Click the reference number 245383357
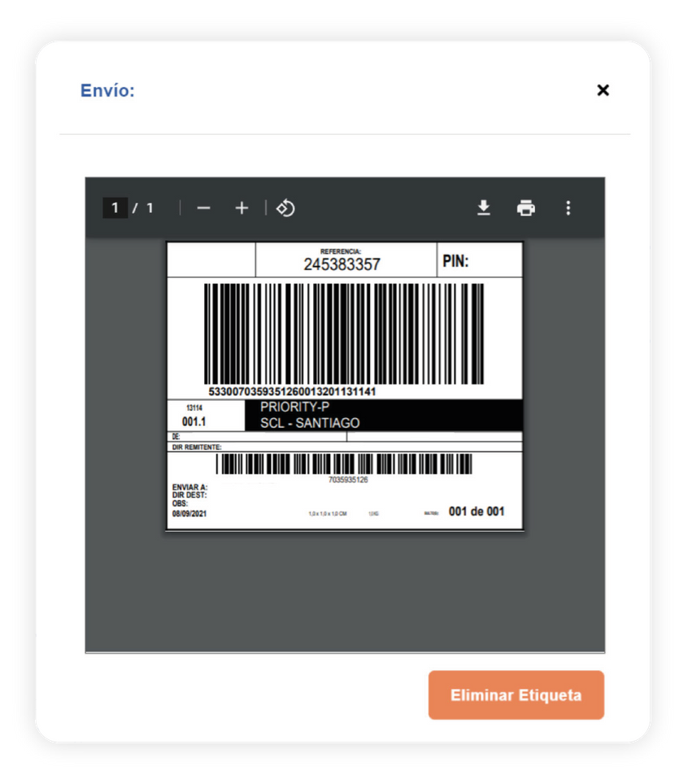The image size is (688, 784). click(342, 264)
